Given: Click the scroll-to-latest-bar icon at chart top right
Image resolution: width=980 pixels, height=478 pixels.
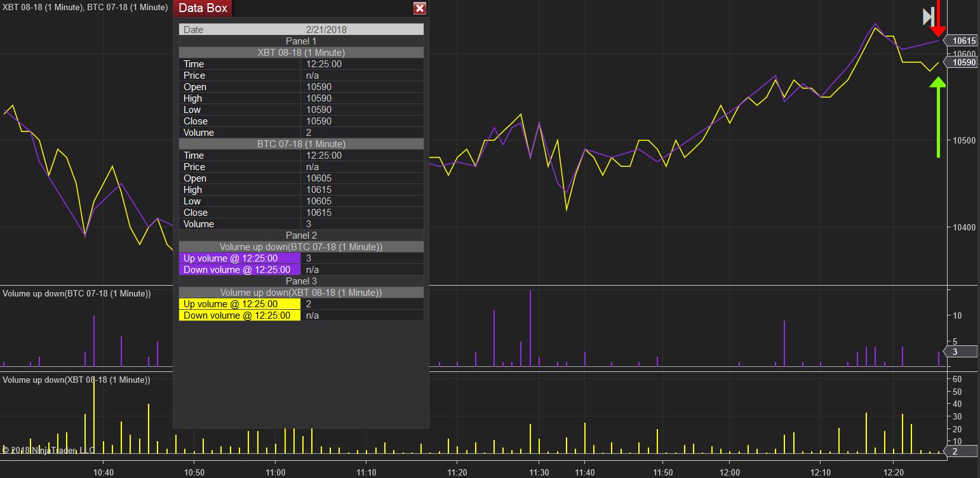Looking at the screenshot, I should [928, 17].
